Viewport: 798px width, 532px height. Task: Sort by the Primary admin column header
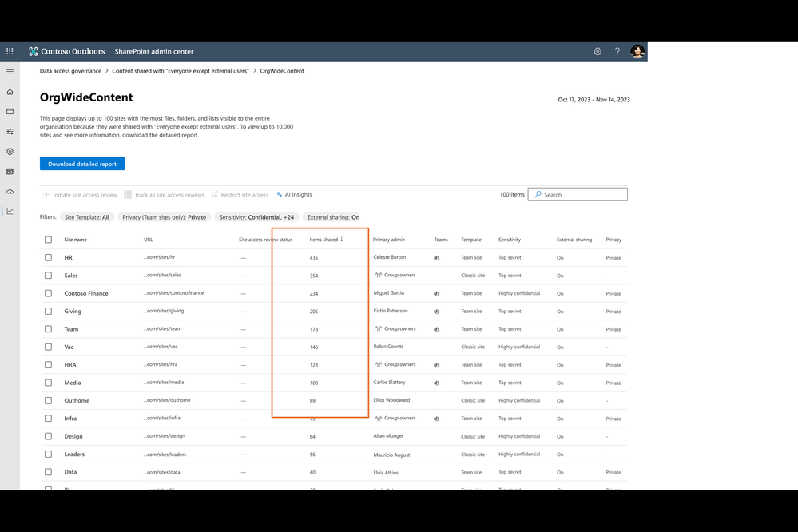pos(389,240)
